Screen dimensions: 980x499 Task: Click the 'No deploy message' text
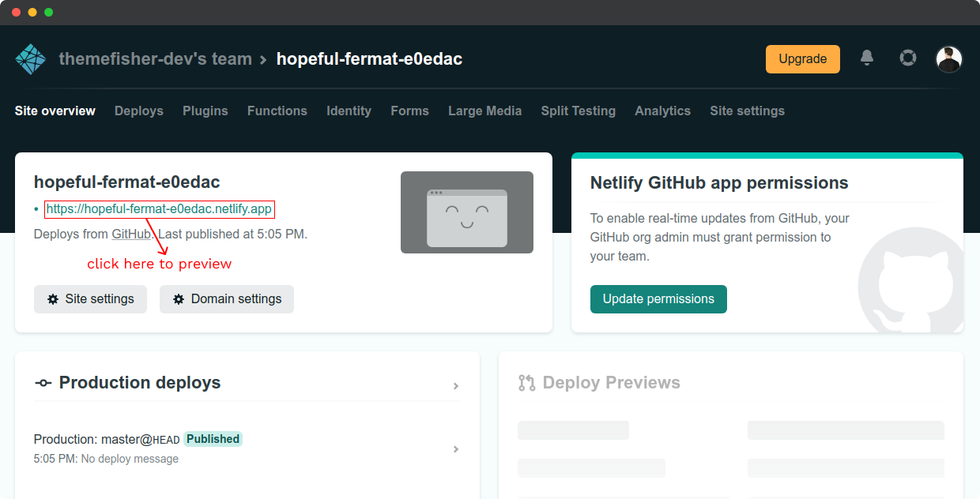[130, 459]
